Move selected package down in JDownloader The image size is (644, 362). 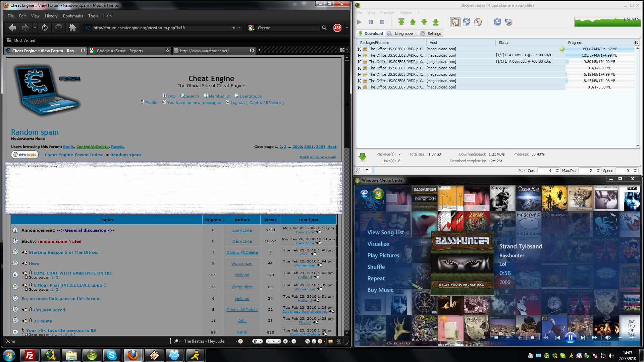click(x=424, y=22)
